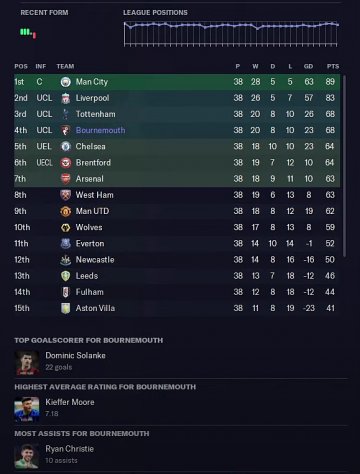Click the Wolves badge icon
The width and height of the screenshot is (360, 474).
(x=66, y=228)
